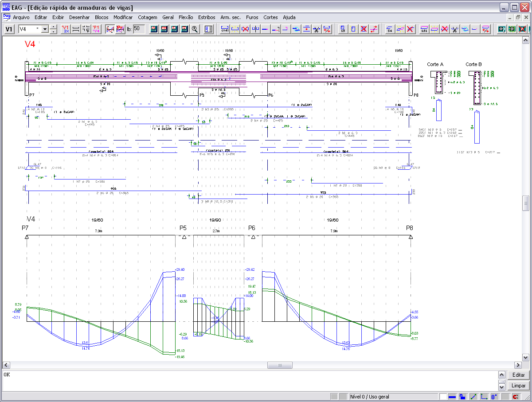Viewport: 532px width, 402px height.
Task: Click the white color swatch in status bar
Action: [443, 397]
